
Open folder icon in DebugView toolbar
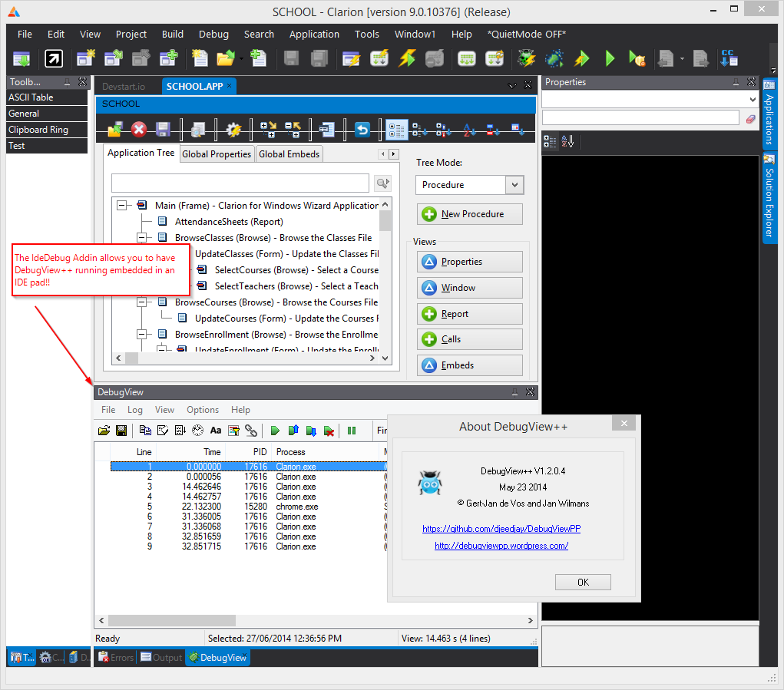point(104,431)
